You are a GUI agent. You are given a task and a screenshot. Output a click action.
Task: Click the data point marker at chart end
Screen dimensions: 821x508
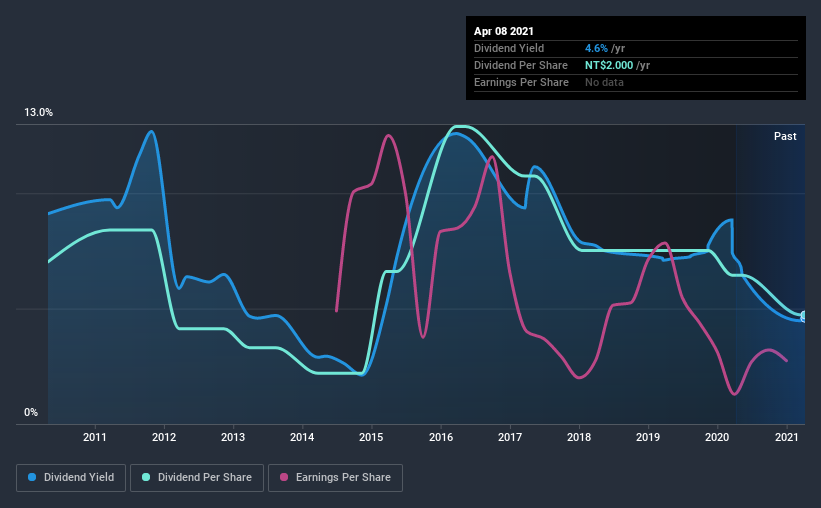(x=804, y=316)
